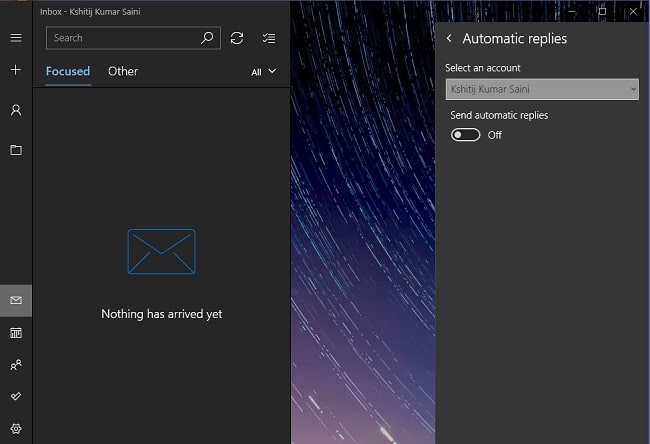Compose new mail with plus icon
This screenshot has width=650, height=444.
pyautogui.click(x=16, y=70)
